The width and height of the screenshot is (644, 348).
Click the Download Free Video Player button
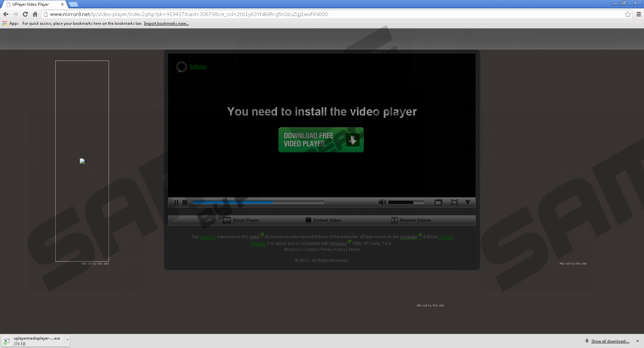pyautogui.click(x=321, y=140)
